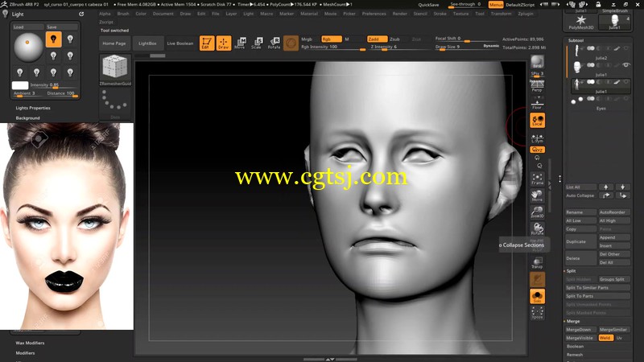644x362 pixels.
Task: Click the Move navigation icon on right shelf
Action: pyautogui.click(x=537, y=195)
